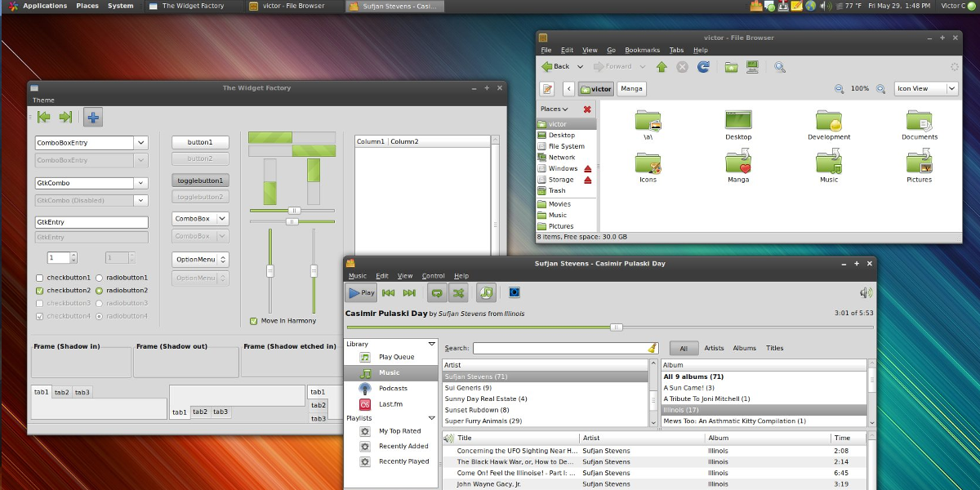
Task: Open Computer icon in File Browser toolbar
Action: pos(752,66)
